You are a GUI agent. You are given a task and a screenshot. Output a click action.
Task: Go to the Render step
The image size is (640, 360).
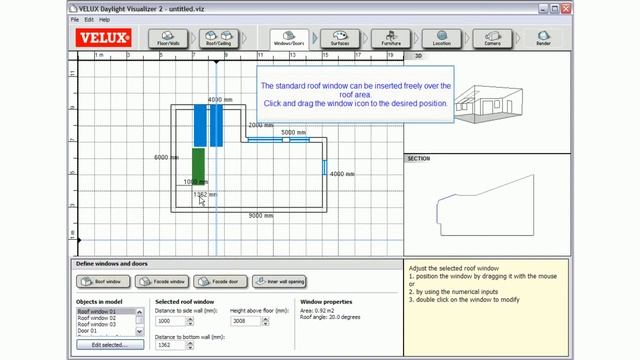(543, 39)
